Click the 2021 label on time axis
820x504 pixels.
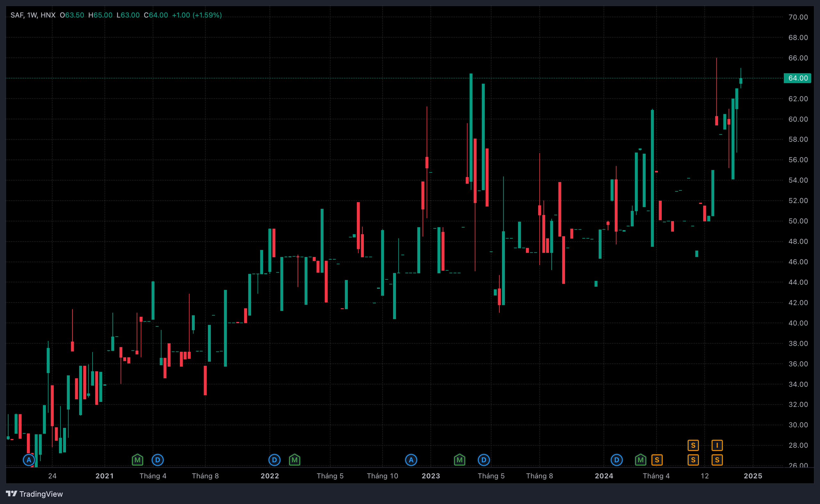[x=104, y=476]
